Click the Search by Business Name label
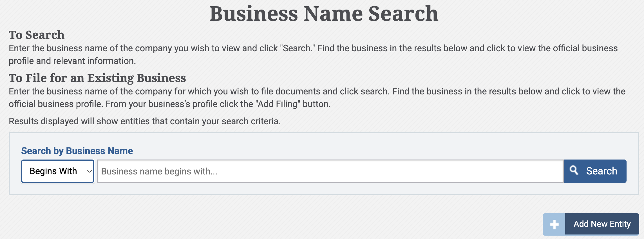The height and width of the screenshot is (239, 644). [77, 151]
